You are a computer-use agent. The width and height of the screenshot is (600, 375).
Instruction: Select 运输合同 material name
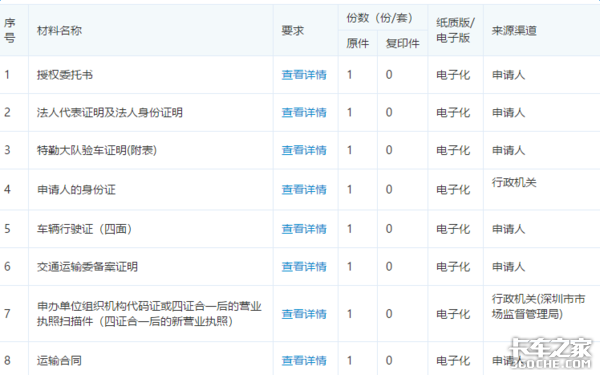pos(59,360)
